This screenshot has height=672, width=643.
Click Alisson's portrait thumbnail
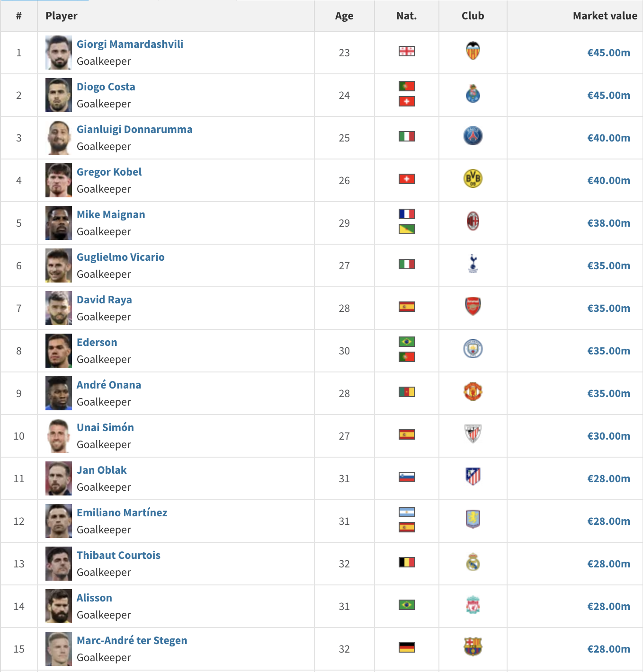click(59, 606)
